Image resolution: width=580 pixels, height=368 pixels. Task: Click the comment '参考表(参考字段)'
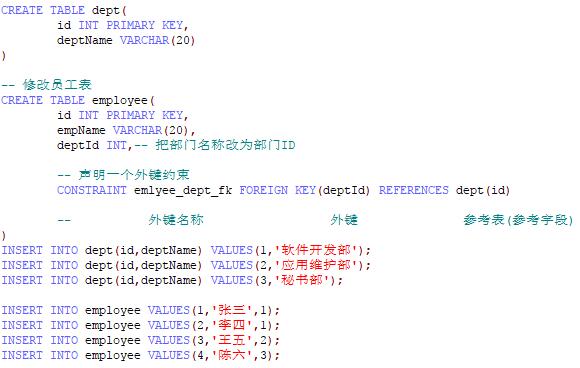[x=518, y=220]
